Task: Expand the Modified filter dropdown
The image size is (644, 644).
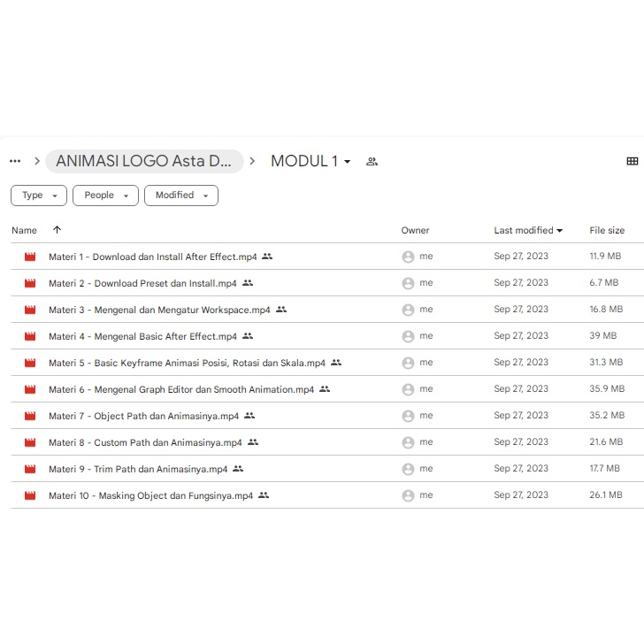Action: tap(180, 195)
